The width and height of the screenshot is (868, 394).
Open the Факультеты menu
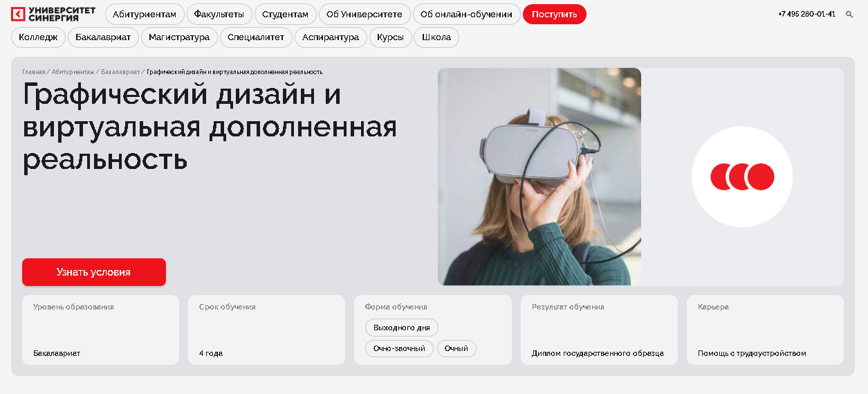click(219, 14)
